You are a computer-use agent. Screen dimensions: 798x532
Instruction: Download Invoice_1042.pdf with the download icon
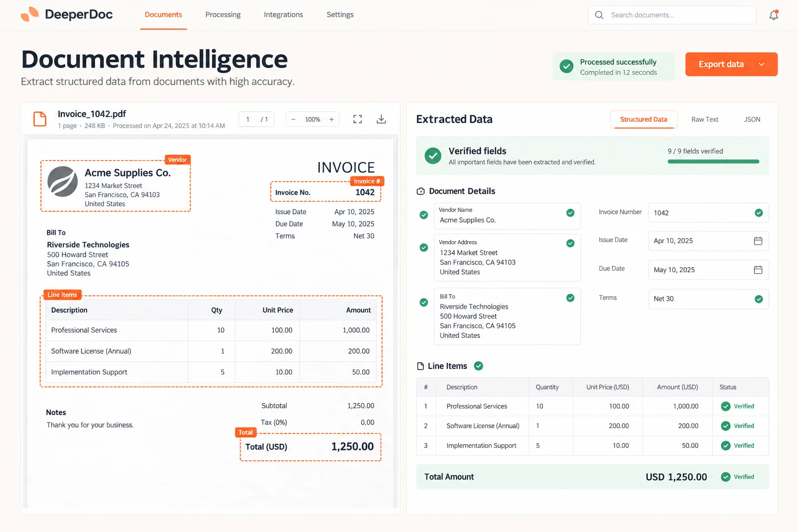(x=381, y=119)
